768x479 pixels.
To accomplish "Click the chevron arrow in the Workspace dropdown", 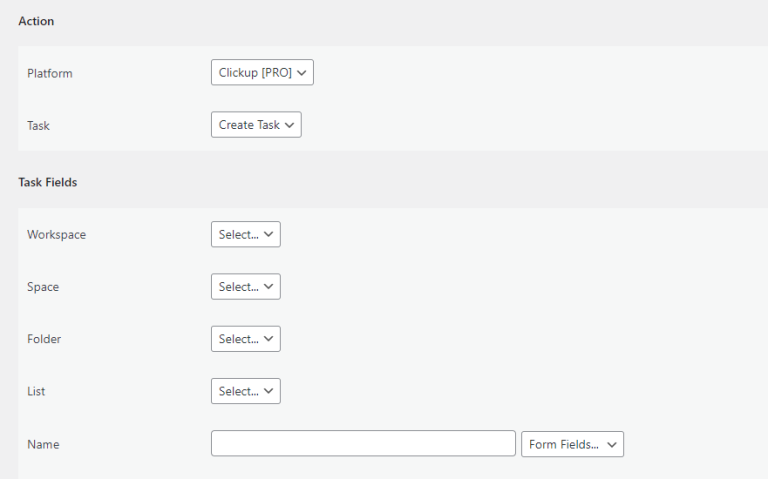I will 268,234.
